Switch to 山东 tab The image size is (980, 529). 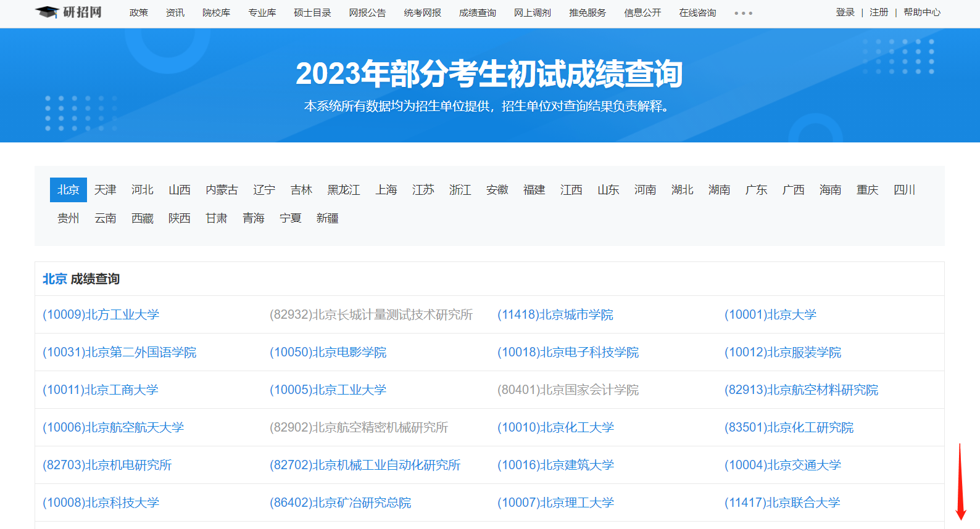(x=608, y=190)
